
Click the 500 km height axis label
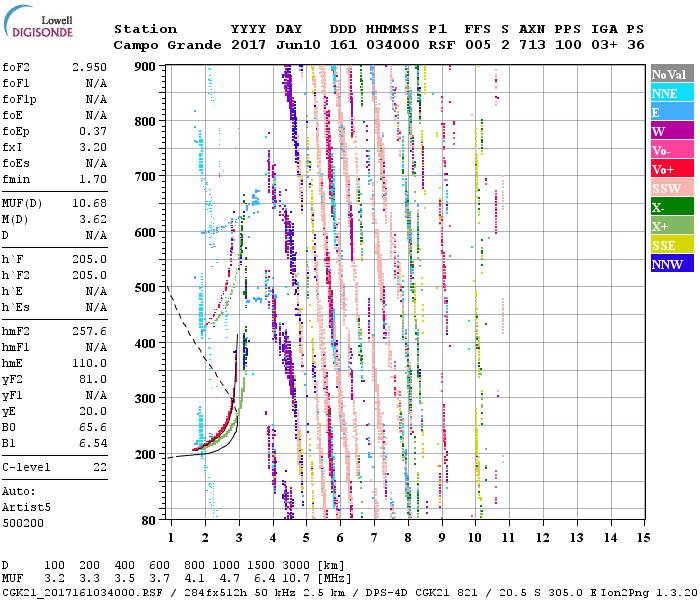click(145, 288)
